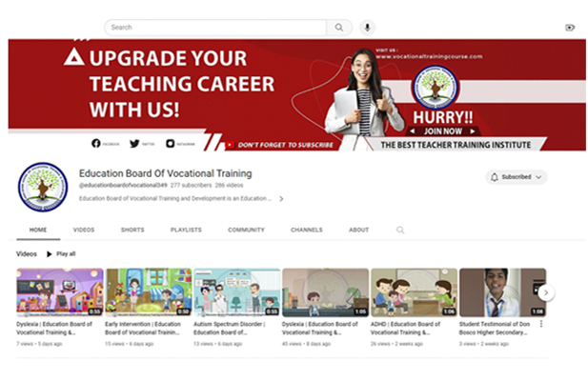This screenshot has width=588, height=381.
Task: Click the search magnifier button
Action: (x=339, y=28)
